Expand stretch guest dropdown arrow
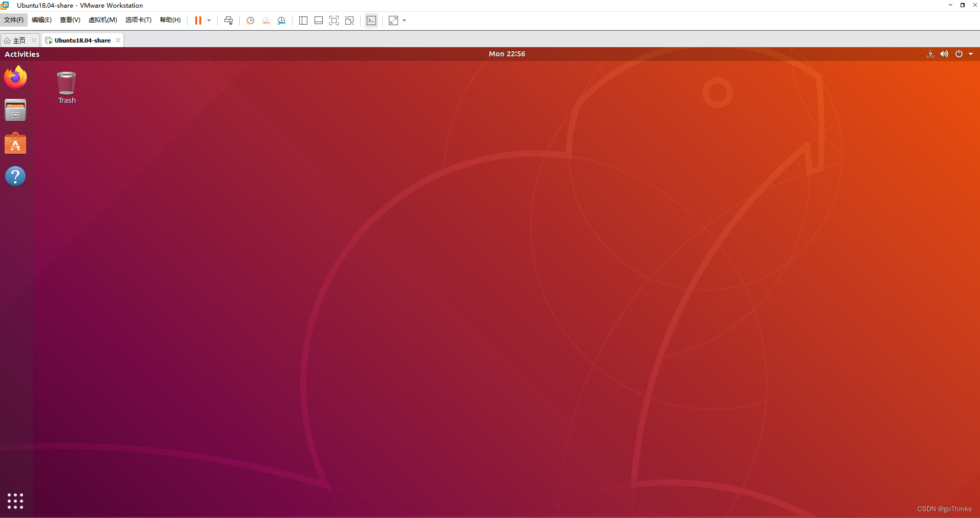 pyautogui.click(x=404, y=20)
